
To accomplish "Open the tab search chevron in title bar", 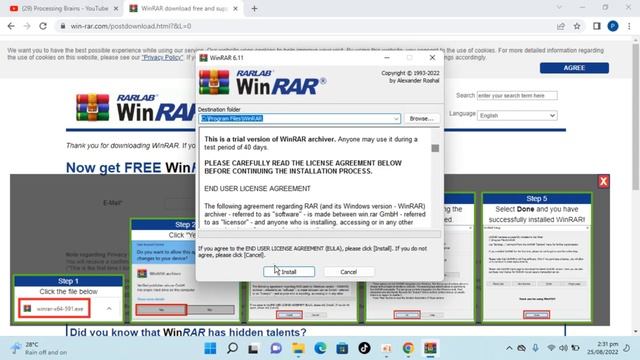I will 559,7.
